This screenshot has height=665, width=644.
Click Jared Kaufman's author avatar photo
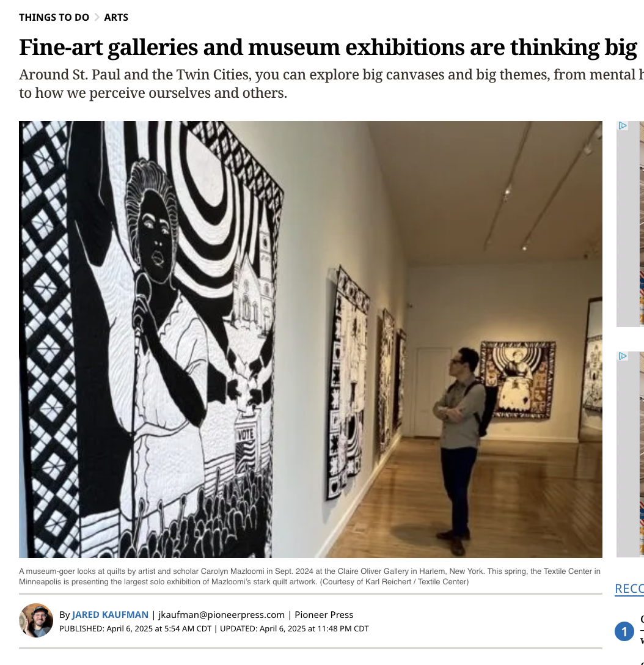(36, 620)
